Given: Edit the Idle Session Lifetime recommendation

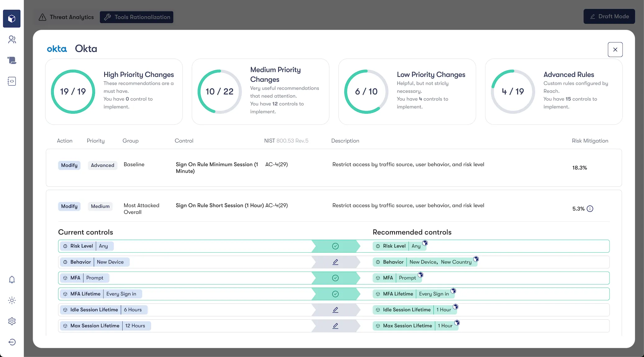Looking at the screenshot, I should (x=336, y=310).
